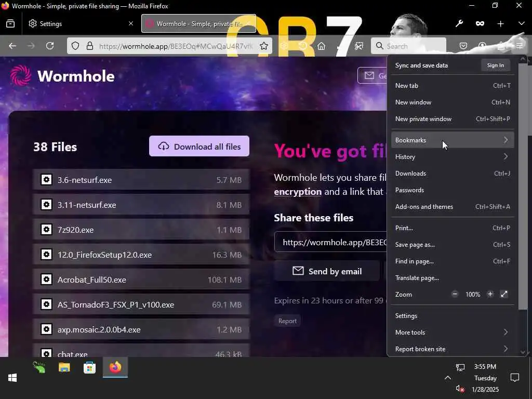Expand the History submenu
Image resolution: width=532 pixels, height=399 pixels.
(x=453, y=157)
